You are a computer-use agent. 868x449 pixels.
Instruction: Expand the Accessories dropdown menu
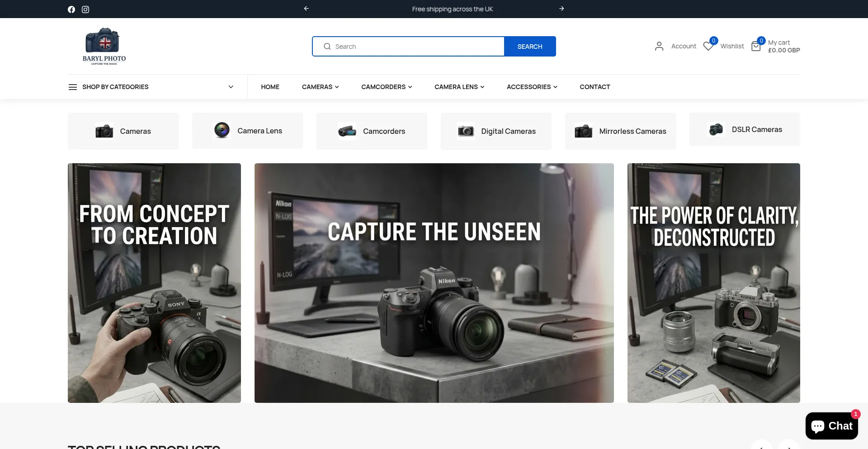pos(532,87)
